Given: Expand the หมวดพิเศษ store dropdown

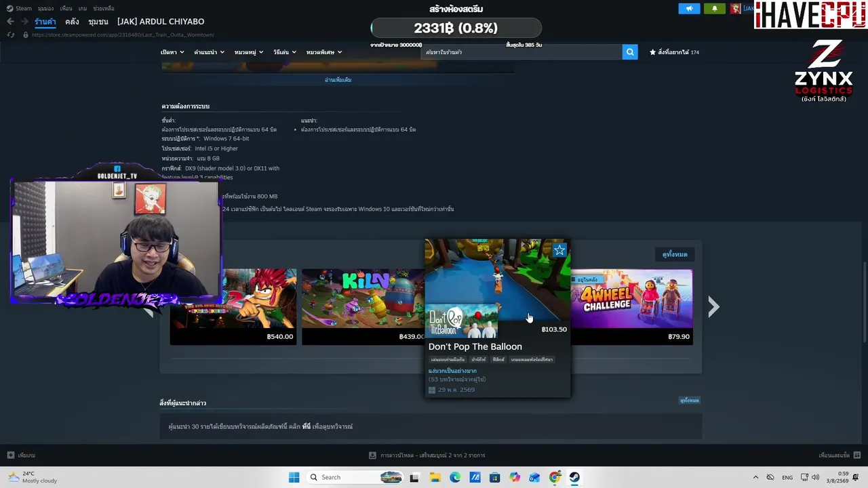Looking at the screenshot, I should [324, 52].
